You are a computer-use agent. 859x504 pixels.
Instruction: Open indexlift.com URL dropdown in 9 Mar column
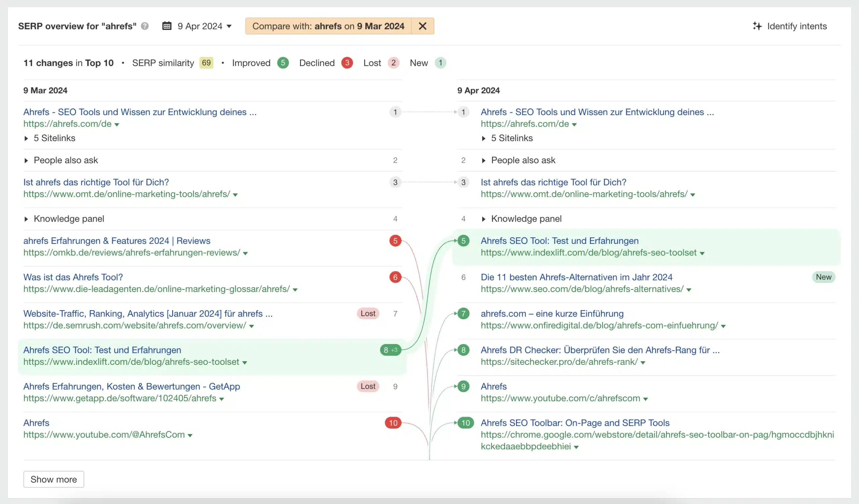[245, 363]
